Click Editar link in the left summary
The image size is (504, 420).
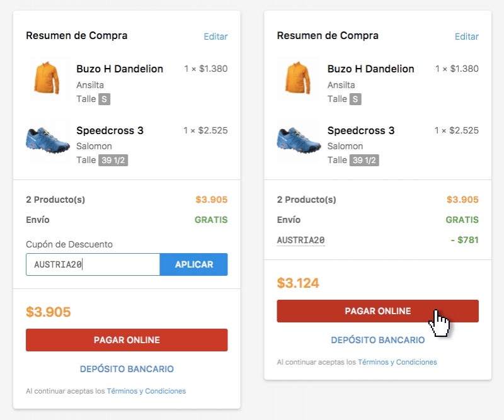[x=215, y=37]
